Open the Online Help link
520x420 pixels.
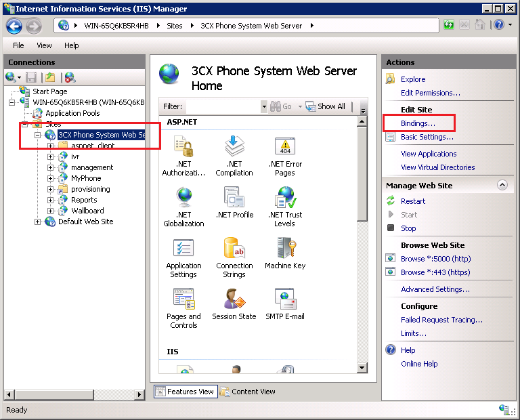[x=419, y=364]
